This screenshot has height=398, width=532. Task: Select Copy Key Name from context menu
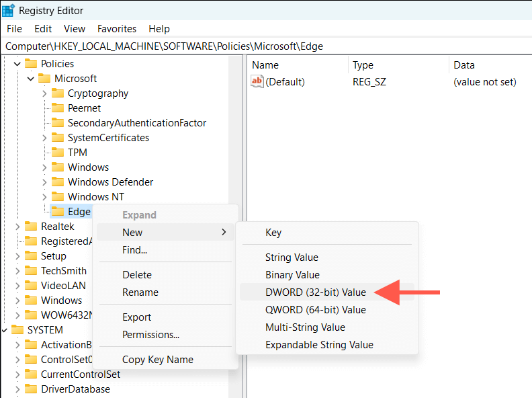[x=157, y=360]
